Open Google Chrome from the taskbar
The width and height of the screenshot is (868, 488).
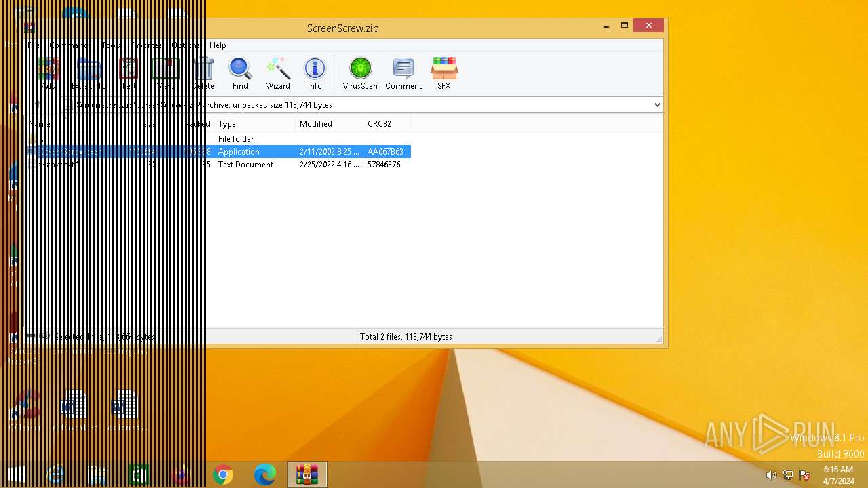pyautogui.click(x=223, y=475)
